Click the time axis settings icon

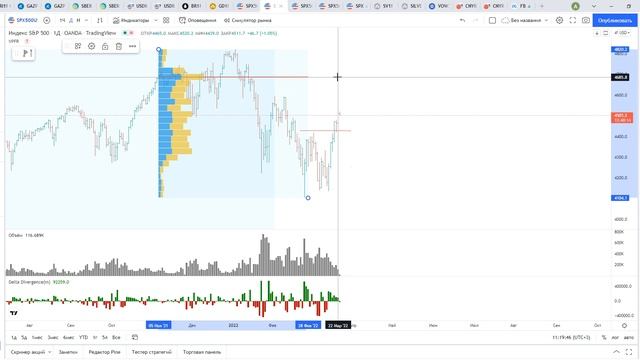(624, 326)
